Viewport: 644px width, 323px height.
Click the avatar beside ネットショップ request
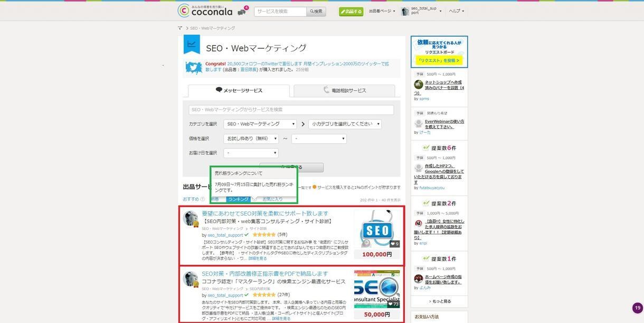pos(419,85)
